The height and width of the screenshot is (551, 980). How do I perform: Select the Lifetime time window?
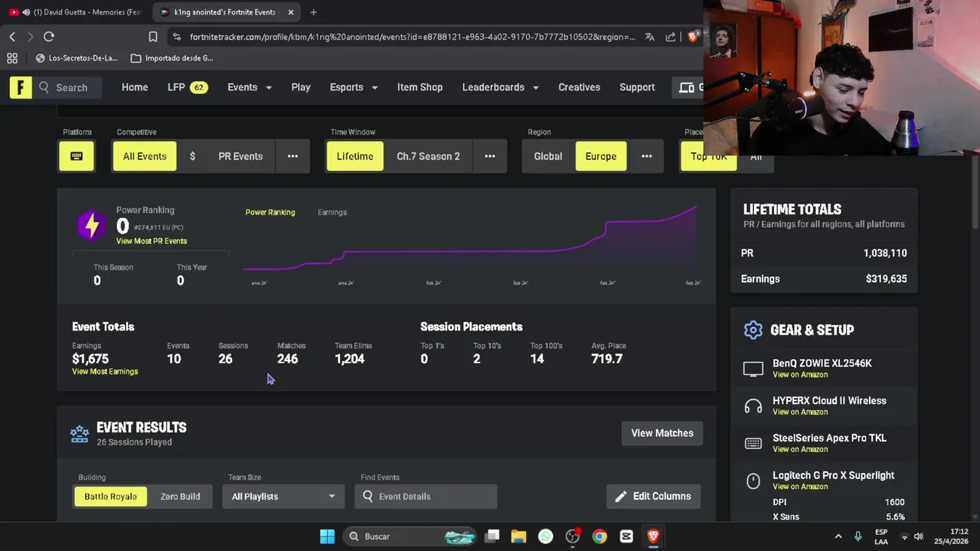355,156
